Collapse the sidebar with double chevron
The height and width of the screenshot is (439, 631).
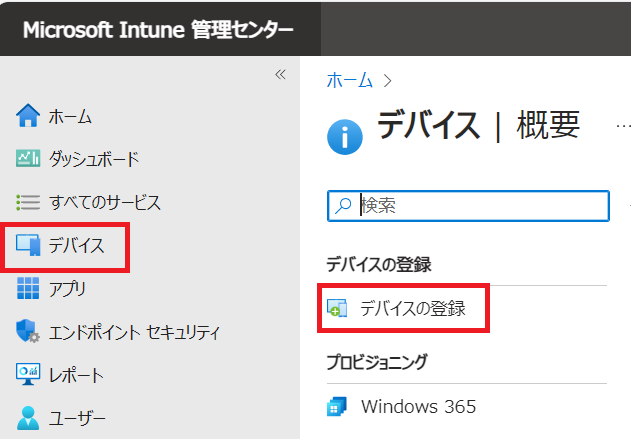(x=280, y=74)
